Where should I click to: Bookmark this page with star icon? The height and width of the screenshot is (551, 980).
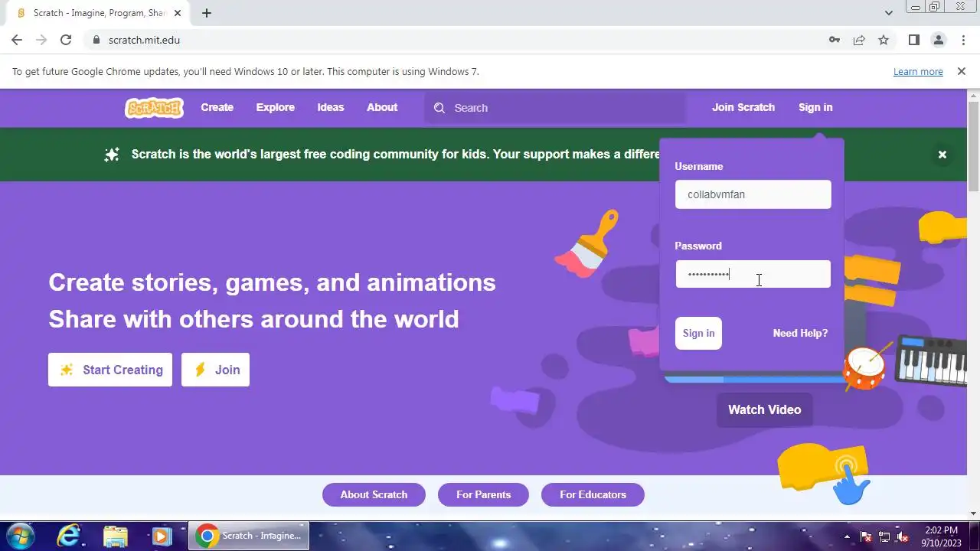(884, 40)
